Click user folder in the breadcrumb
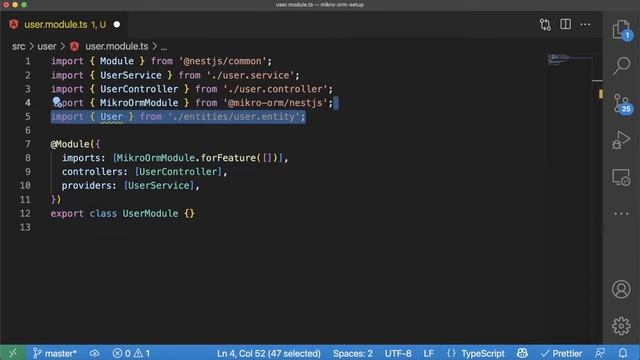 pyautogui.click(x=47, y=47)
